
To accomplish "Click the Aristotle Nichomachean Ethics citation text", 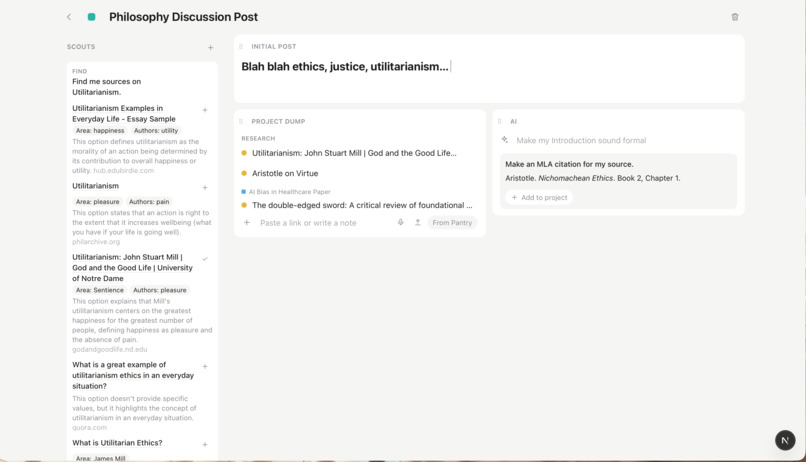I will coord(592,178).
